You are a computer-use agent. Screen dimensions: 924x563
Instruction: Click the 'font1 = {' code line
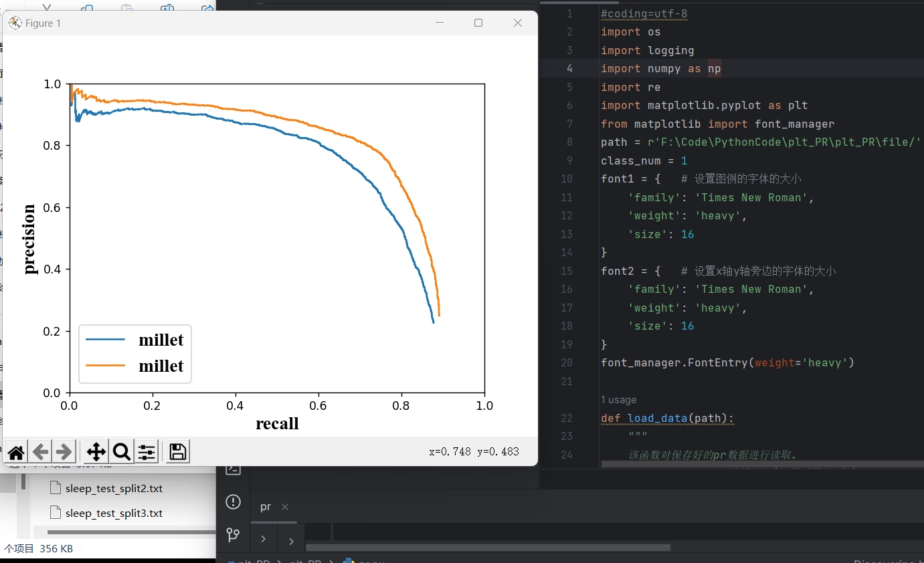[x=630, y=179]
